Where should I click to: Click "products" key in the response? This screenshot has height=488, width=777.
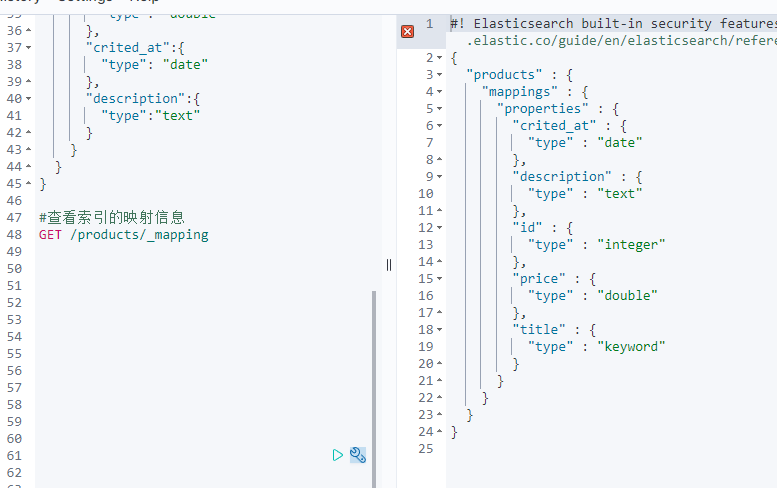(504, 75)
